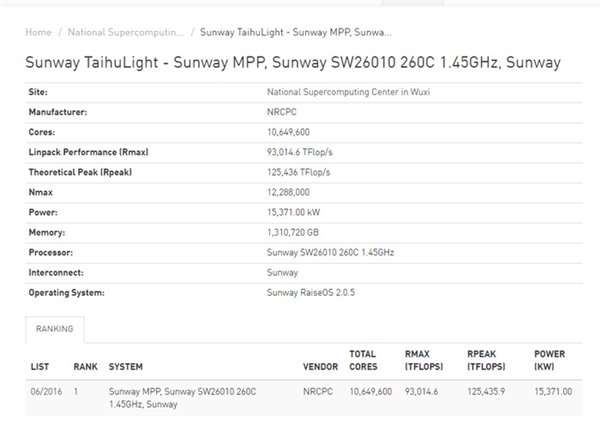
Task: Click the Home breadcrumb link
Action: click(x=38, y=32)
